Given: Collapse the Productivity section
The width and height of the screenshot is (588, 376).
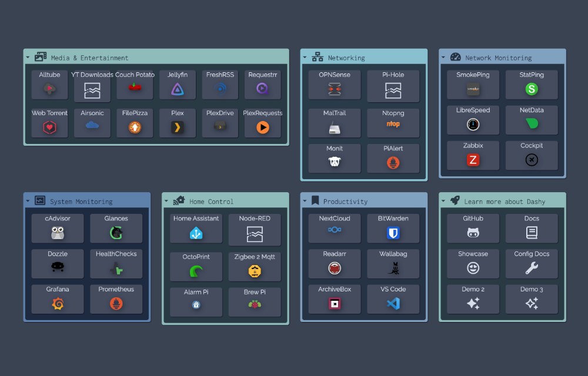Looking at the screenshot, I should click(305, 201).
